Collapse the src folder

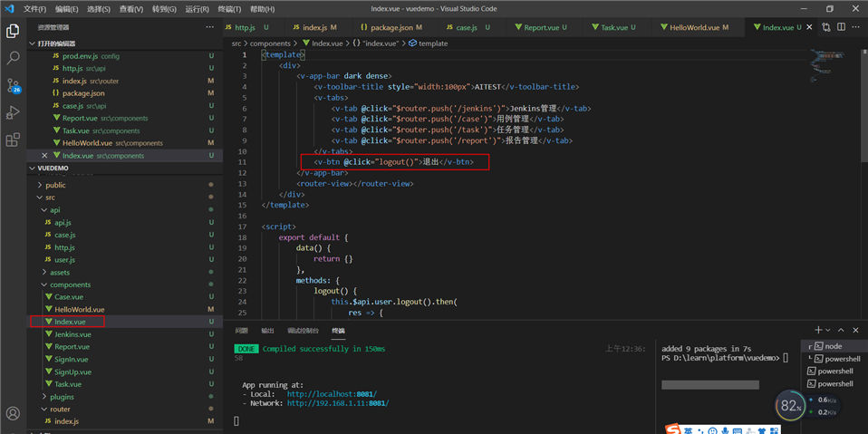[x=124, y=198]
